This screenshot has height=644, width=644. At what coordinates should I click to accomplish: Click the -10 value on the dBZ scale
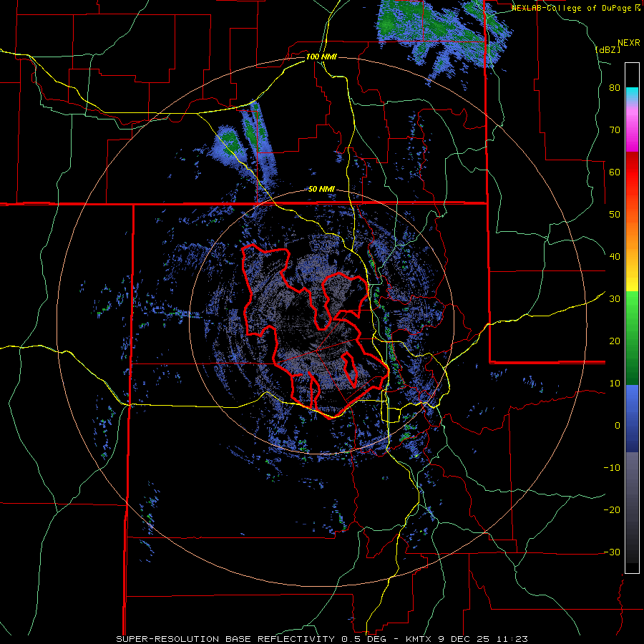coord(612,468)
